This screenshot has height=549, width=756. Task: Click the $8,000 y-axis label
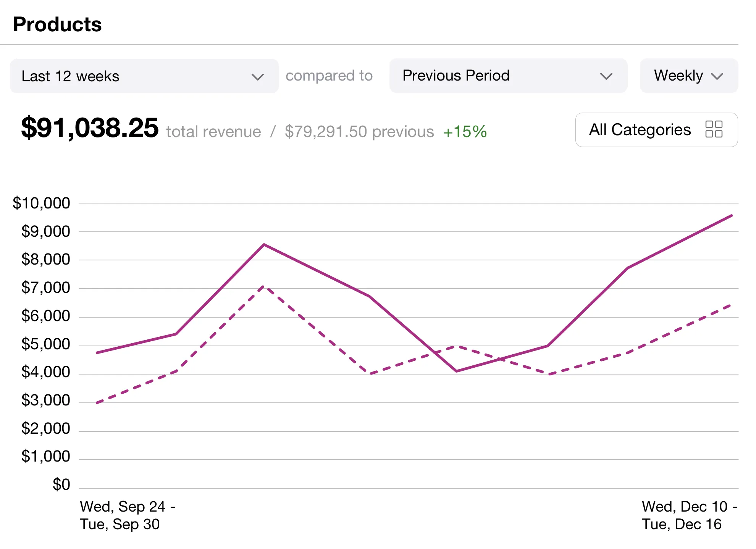pos(45,259)
